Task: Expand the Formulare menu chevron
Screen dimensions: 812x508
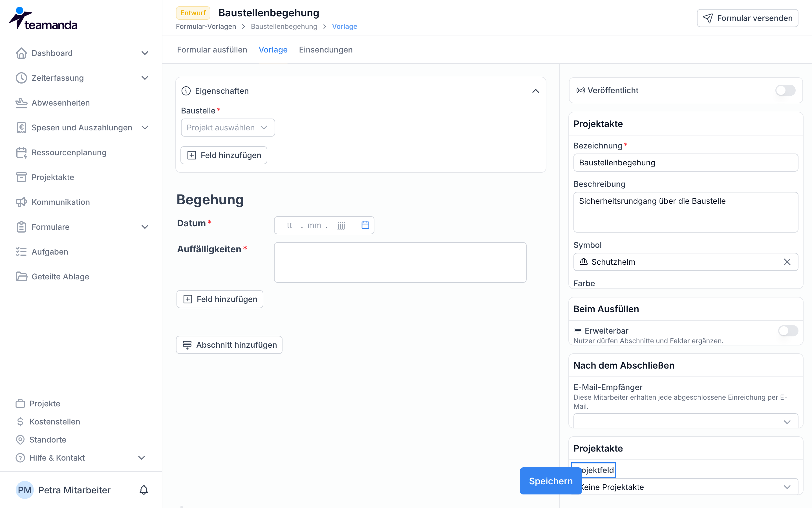Action: tap(145, 227)
